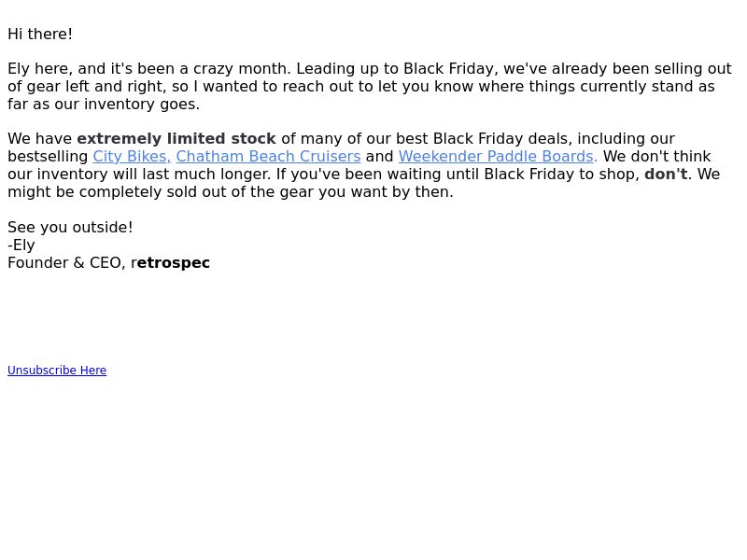Click the bold "don't" word
The image size is (747, 560).
coord(666,174)
